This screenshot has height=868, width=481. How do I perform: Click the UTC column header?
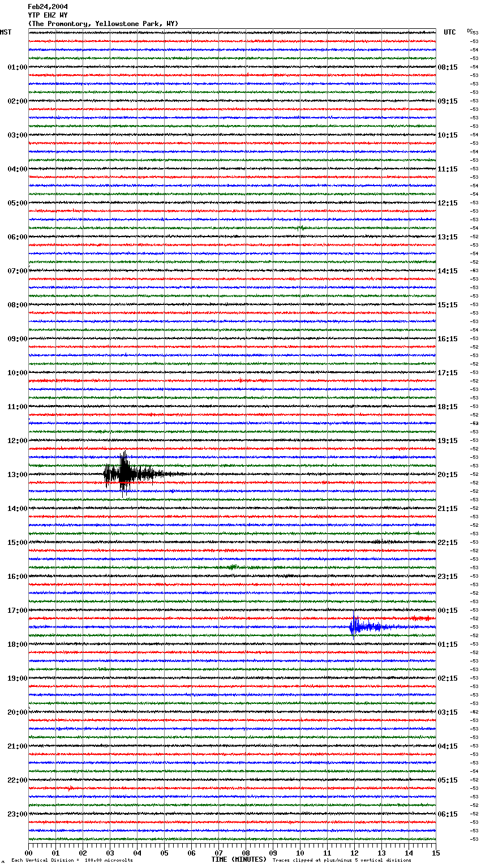449,32
